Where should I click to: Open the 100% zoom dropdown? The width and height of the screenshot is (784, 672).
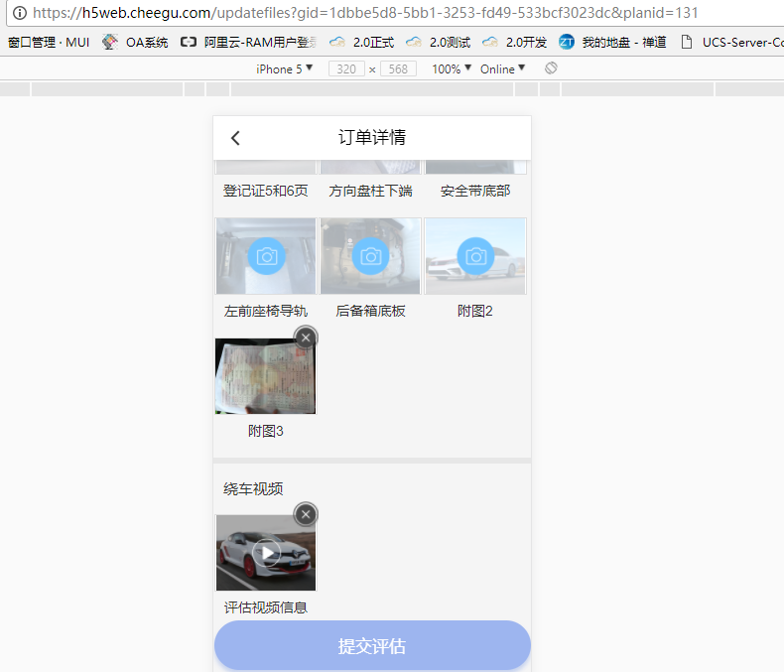[452, 68]
